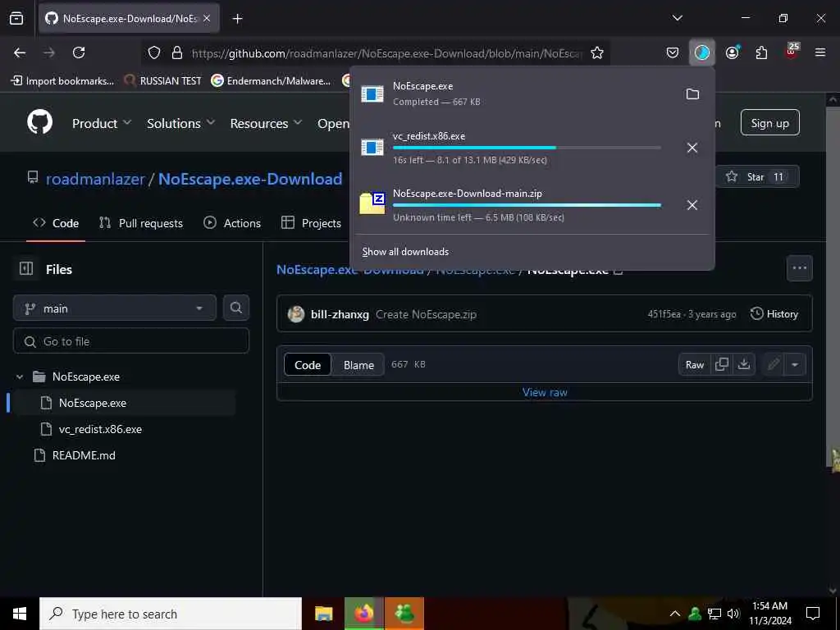The image size is (840, 630).
Task: Open the Firefox account icon
Action: coord(733,52)
